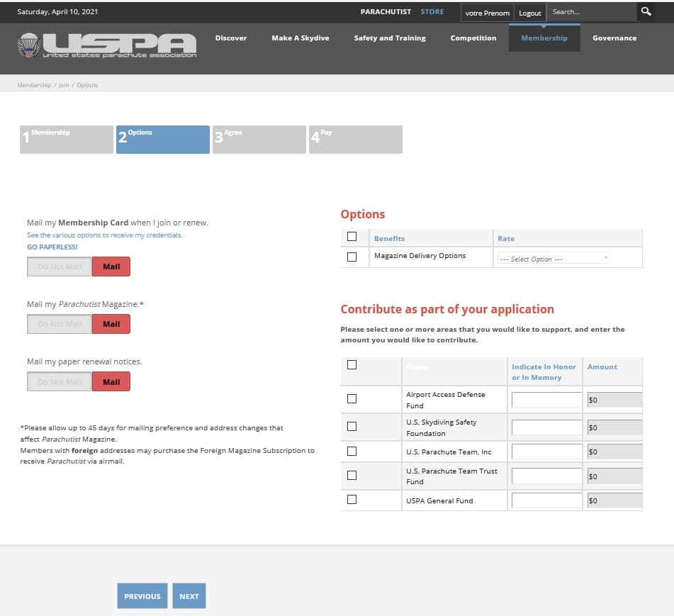Open the Magazine Delivery Select Option dropdown

(x=554, y=258)
